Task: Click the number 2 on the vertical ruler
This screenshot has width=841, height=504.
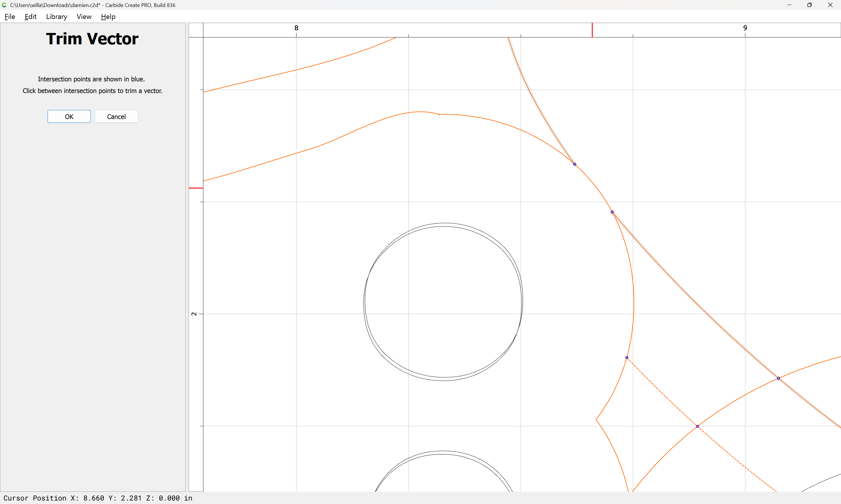Action: (194, 314)
